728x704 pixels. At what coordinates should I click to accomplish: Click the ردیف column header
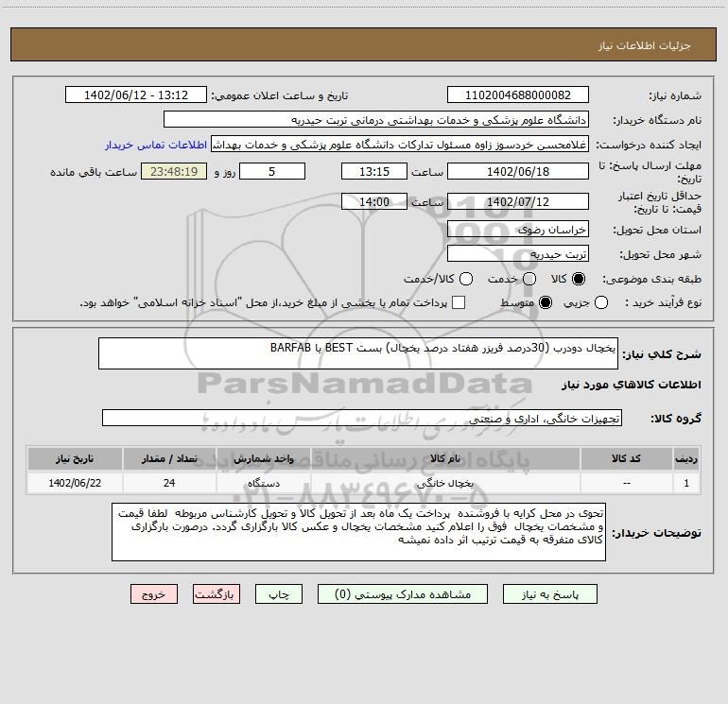(686, 458)
